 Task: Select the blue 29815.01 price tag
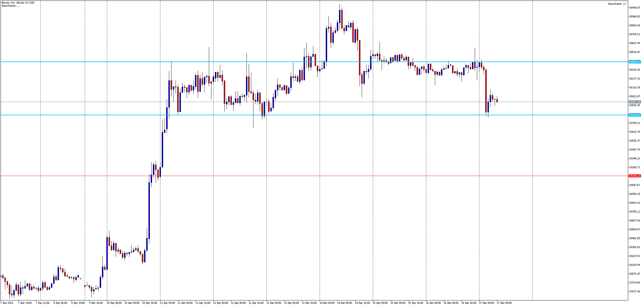pos(635,115)
